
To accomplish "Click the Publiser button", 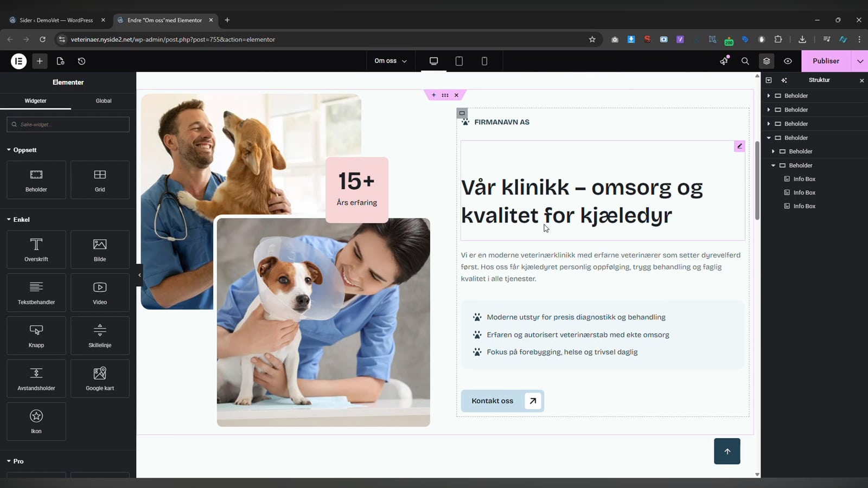I will point(826,61).
